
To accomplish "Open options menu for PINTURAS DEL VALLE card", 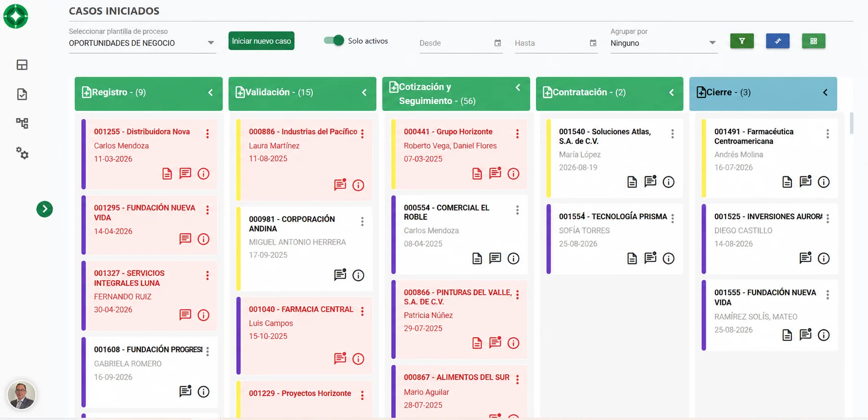I will [517, 295].
